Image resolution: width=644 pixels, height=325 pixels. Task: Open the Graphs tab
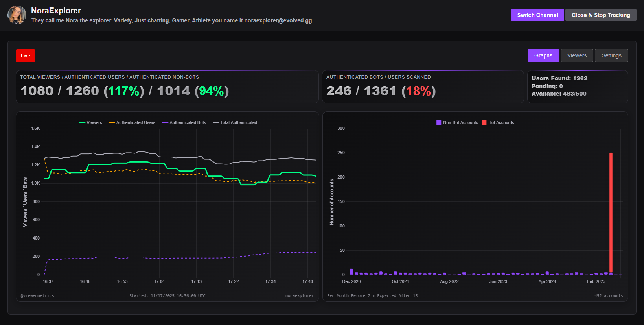pos(543,55)
